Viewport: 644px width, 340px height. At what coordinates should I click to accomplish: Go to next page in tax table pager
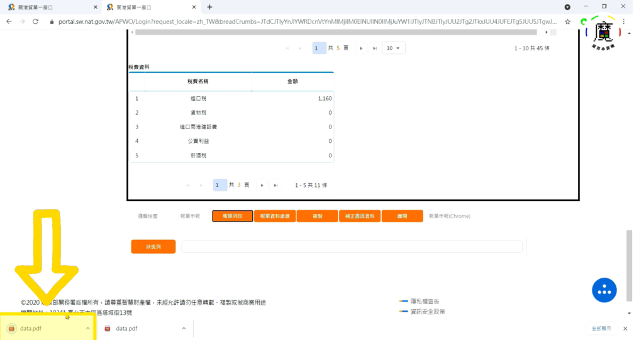[262, 185]
